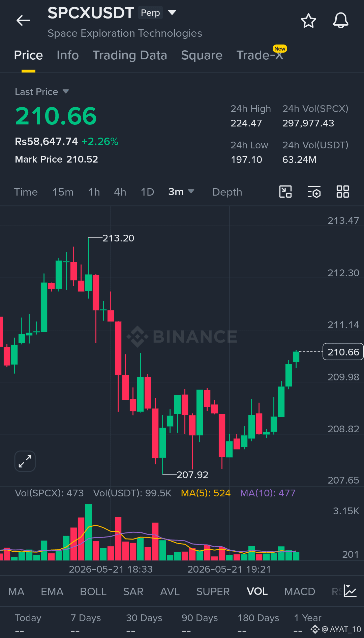
Task: Toggle the VOL sub-indicator
Action: (257, 591)
